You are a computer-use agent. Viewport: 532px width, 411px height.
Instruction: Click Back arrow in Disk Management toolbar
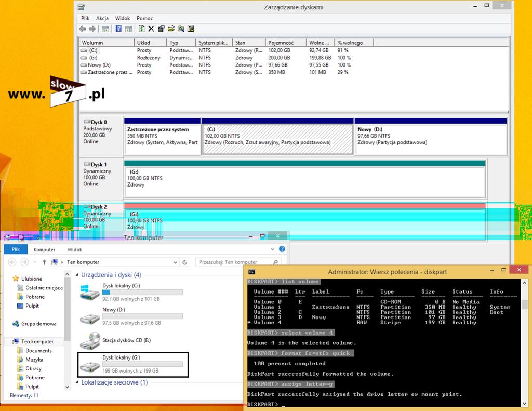tap(83, 29)
